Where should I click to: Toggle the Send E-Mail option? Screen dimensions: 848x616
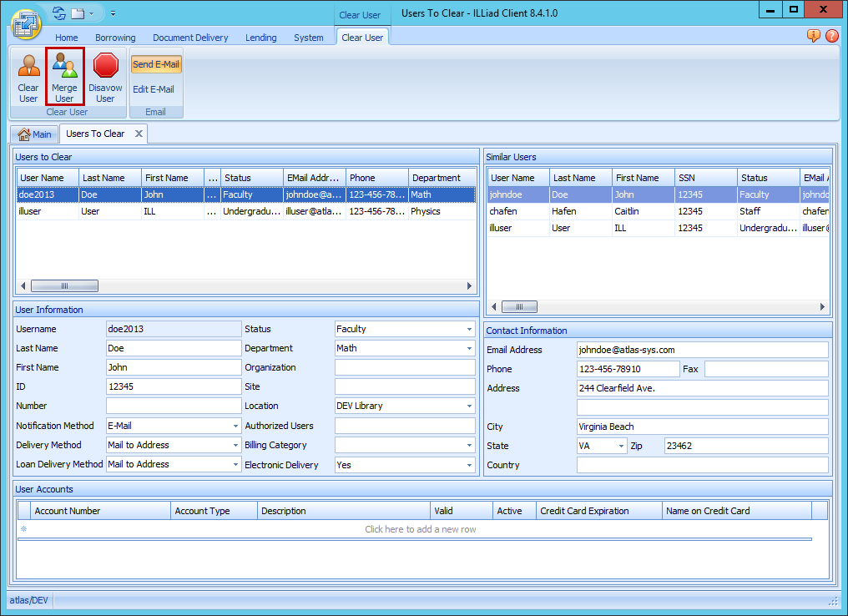(156, 64)
